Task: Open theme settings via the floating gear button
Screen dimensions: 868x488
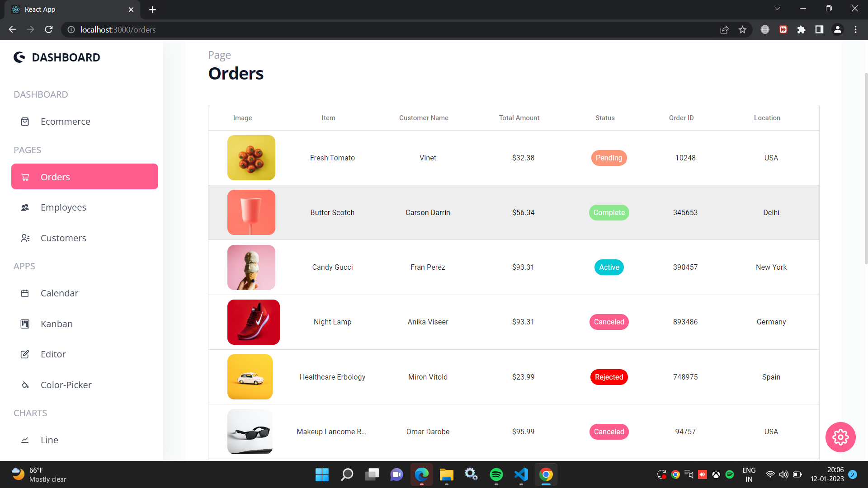Action: [x=840, y=437]
